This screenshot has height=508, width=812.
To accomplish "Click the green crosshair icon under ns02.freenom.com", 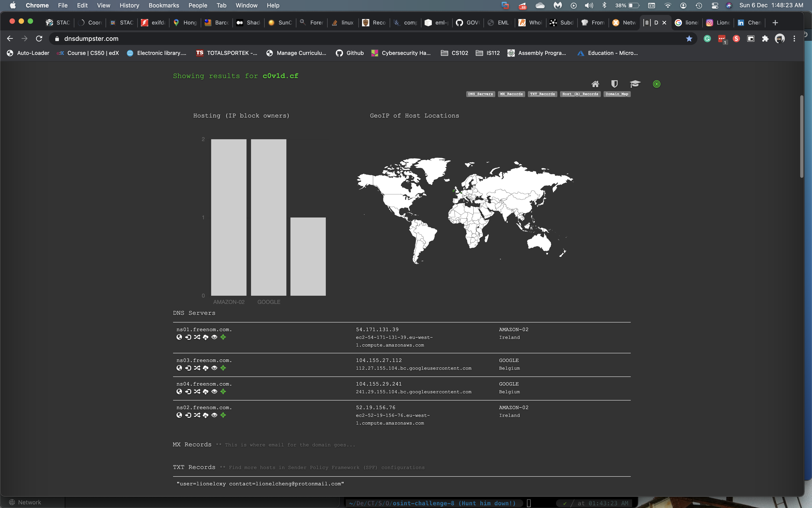I will pos(223,415).
